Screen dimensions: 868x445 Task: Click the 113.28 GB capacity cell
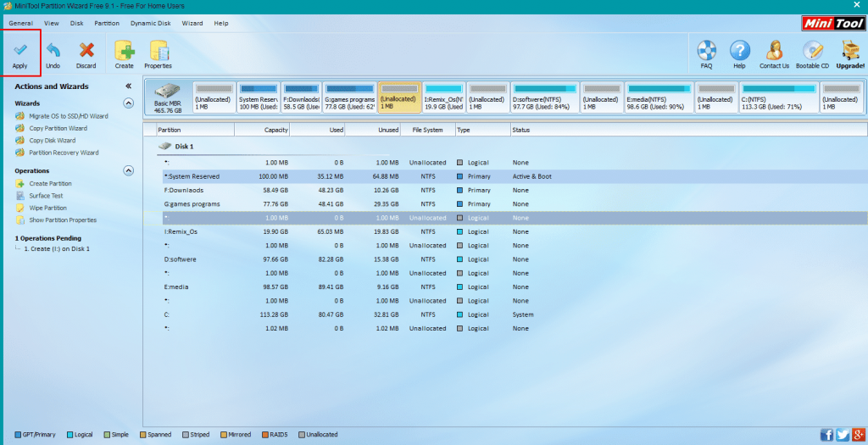click(x=274, y=315)
